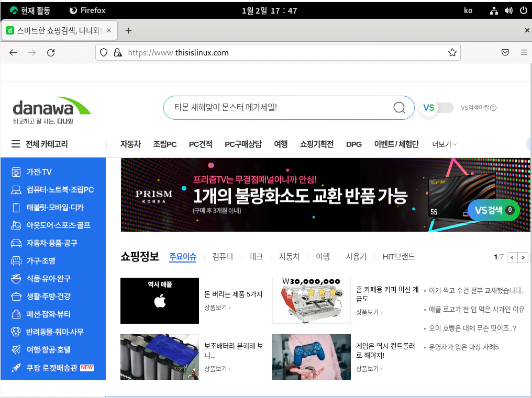Open the VS검색이란 help icon
This screenshot has width=532, height=398.
493,108
